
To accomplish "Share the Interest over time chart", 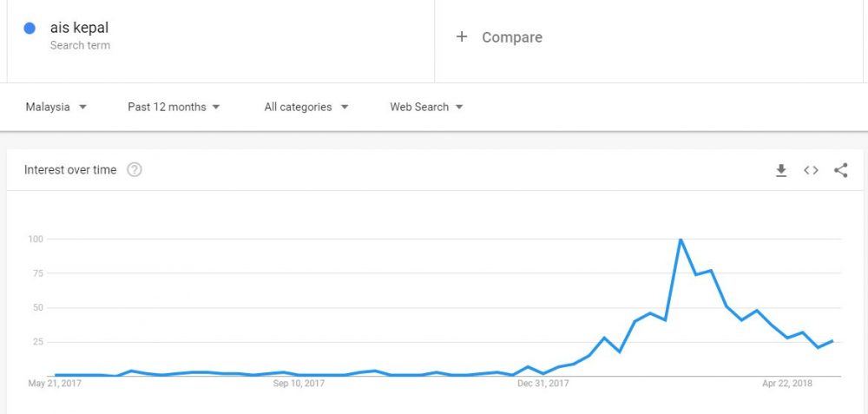I will [840, 170].
